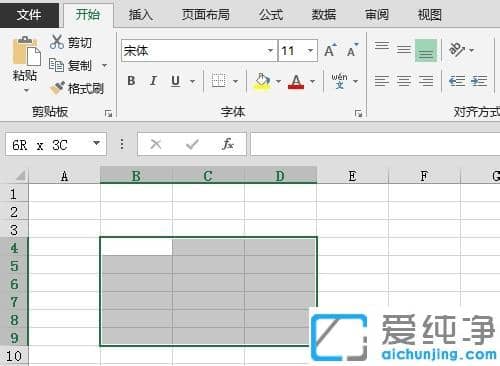Open the underline style dropdown
500x366 pixels.
192,81
